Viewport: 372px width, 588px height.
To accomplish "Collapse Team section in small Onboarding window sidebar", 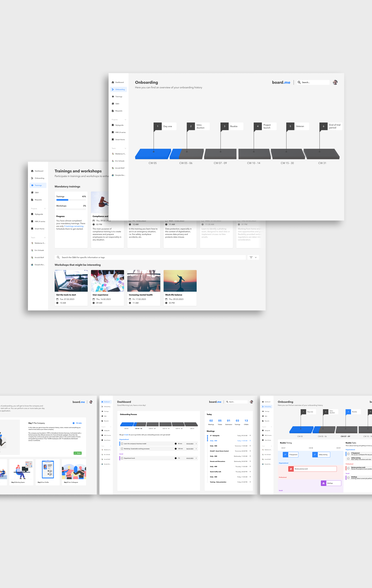I will pyautogui.click(x=271, y=446).
